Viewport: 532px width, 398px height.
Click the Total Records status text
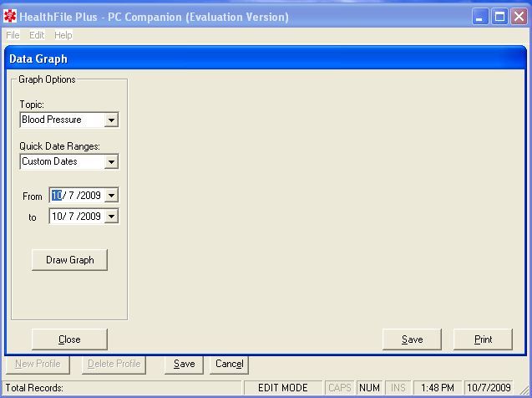click(x=34, y=388)
